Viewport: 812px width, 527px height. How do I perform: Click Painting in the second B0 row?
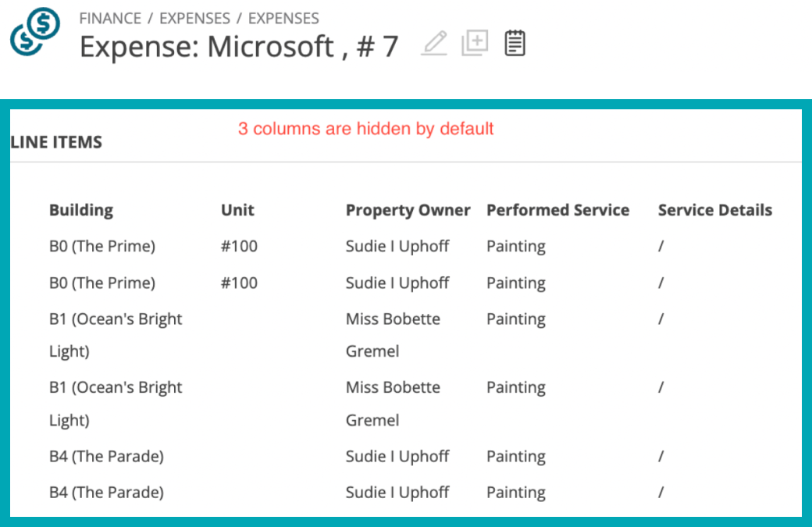(x=516, y=283)
